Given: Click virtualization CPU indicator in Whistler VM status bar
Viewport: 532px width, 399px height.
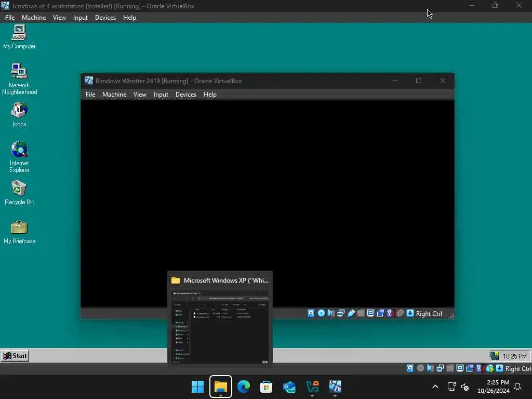Looking at the screenshot, I should [390, 313].
